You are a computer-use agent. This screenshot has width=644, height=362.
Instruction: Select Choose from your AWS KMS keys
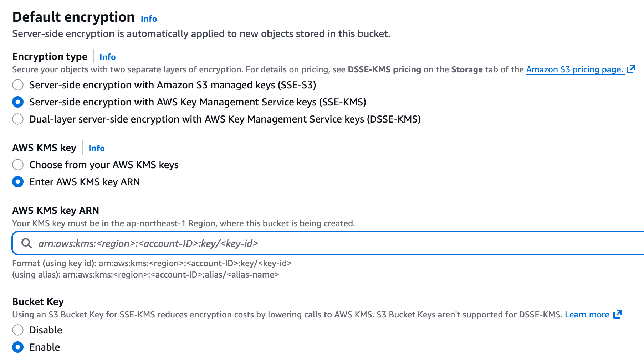(x=17, y=165)
